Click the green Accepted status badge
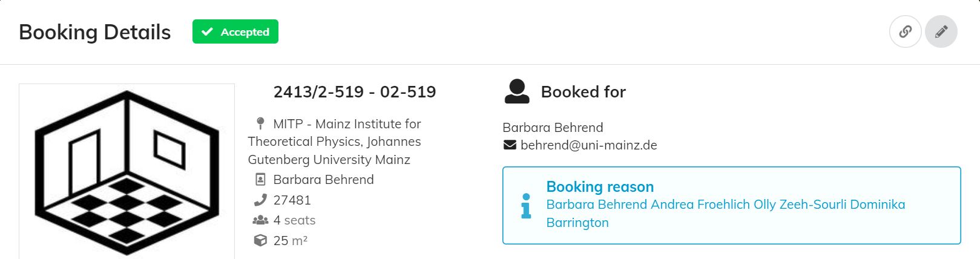The height and width of the screenshot is (259, 980). 235,31
